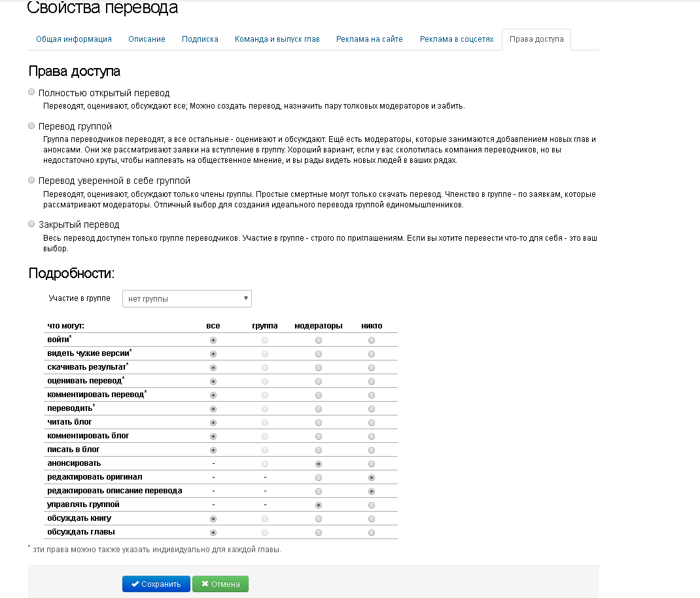Set 'обсуждать главы' to никто
This screenshot has width=700, height=598.
[372, 533]
